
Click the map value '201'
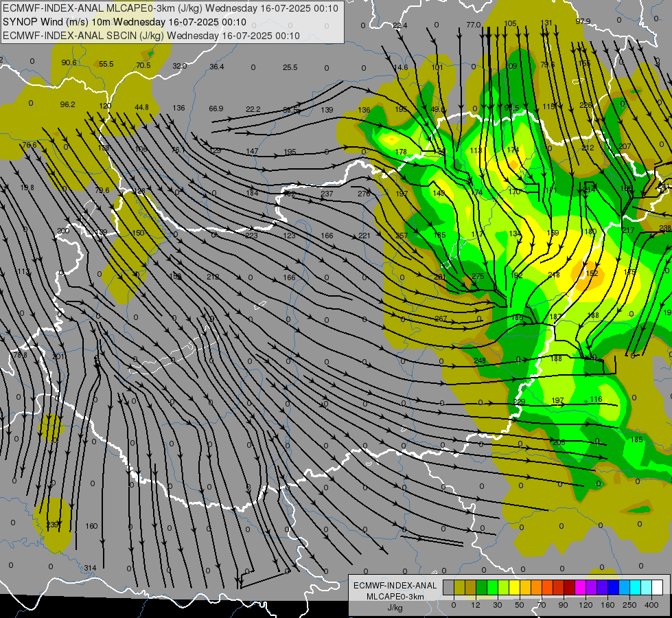click(x=59, y=356)
